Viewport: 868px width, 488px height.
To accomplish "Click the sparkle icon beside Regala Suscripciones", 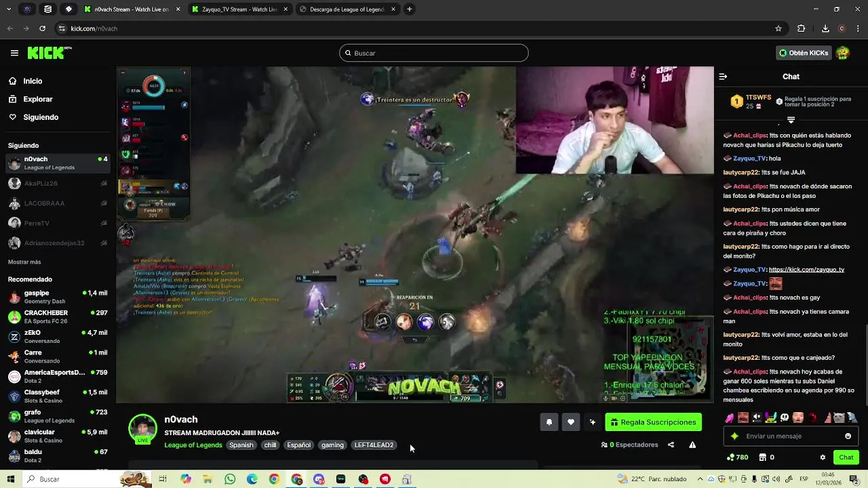I will 592,422.
